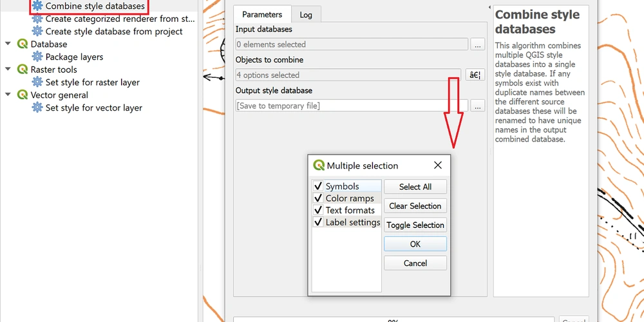Select Set style for raster layer

(x=92, y=82)
